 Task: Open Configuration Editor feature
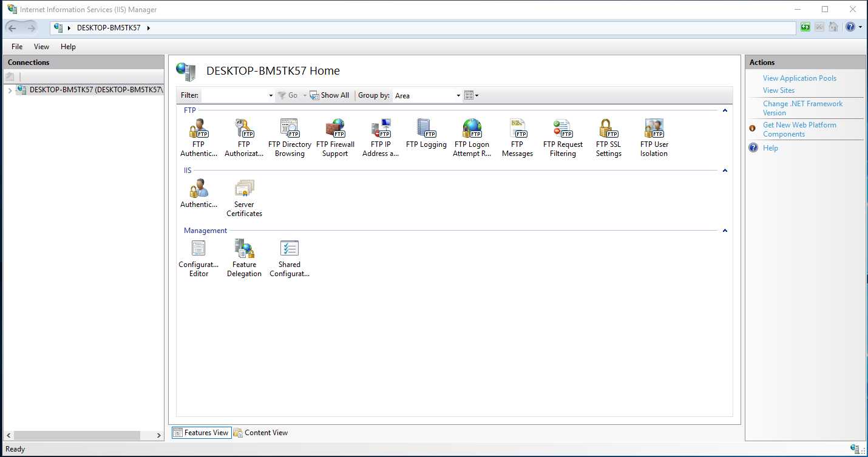tap(198, 258)
